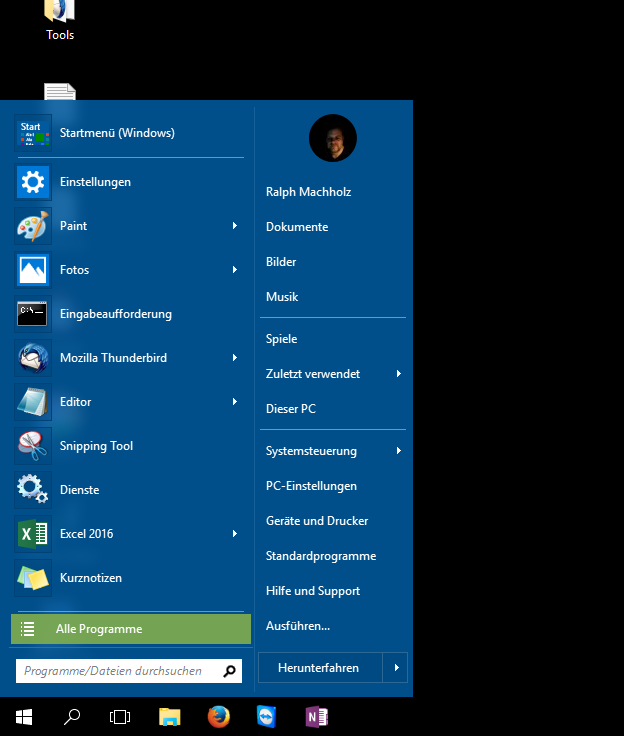Click the Alle Programme list icon
This screenshot has width=624, height=736.
28,629
